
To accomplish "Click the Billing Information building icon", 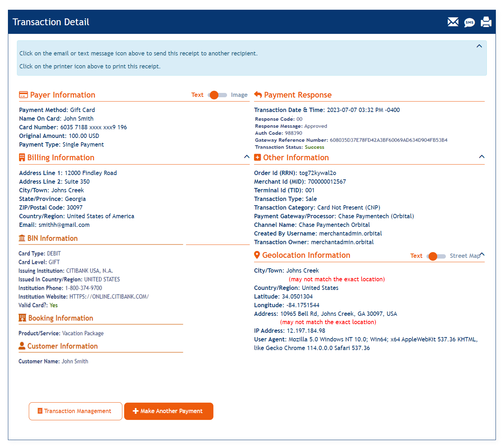I will click(x=22, y=158).
